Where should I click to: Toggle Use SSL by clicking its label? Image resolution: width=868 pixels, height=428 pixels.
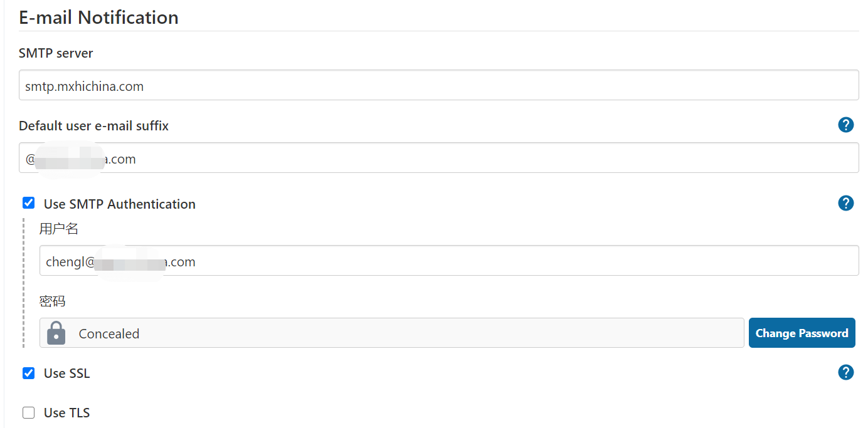click(x=66, y=372)
